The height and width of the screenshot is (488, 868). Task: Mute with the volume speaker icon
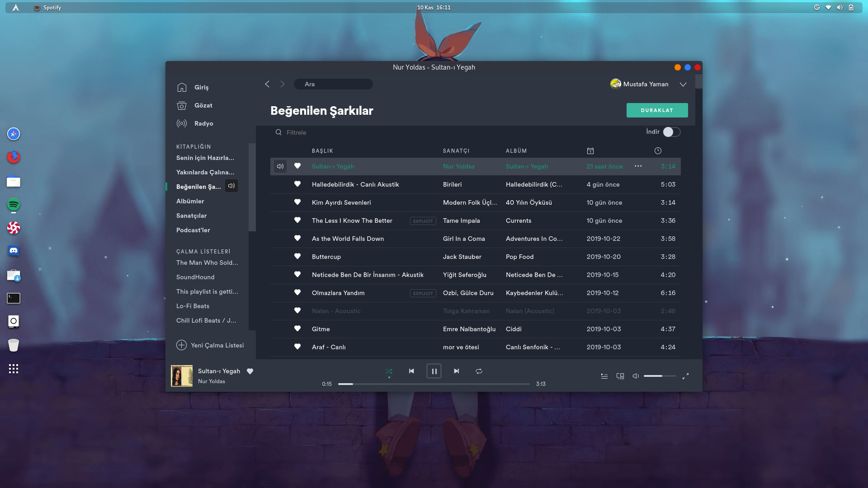636,376
